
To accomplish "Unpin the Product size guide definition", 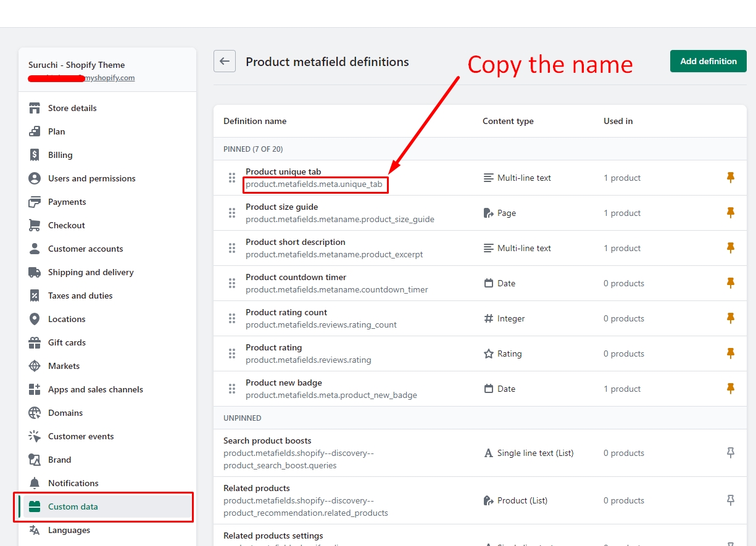I will (x=730, y=213).
